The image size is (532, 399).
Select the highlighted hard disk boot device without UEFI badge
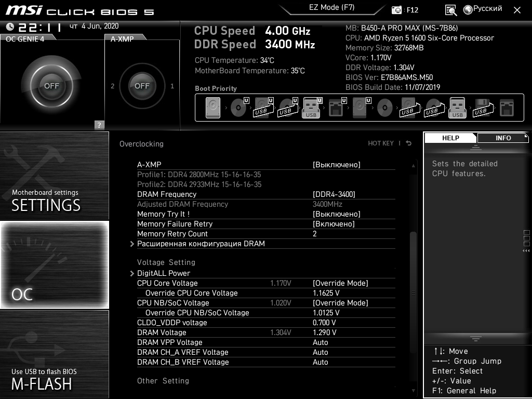[x=212, y=108]
